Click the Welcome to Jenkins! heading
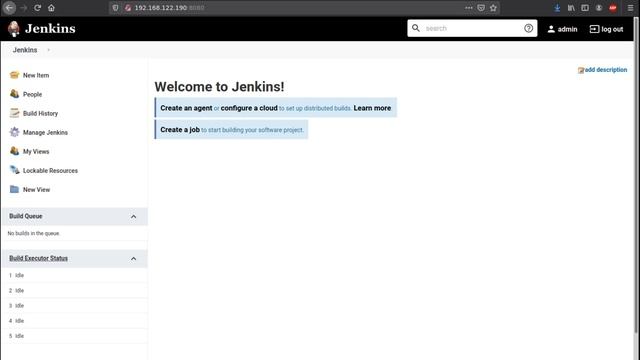This screenshot has width=640, height=360. (x=219, y=87)
